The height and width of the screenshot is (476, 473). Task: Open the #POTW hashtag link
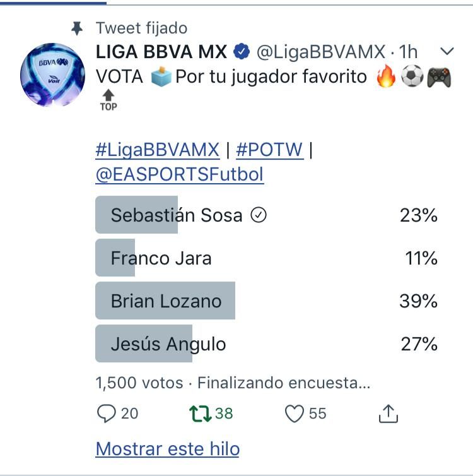[269, 150]
